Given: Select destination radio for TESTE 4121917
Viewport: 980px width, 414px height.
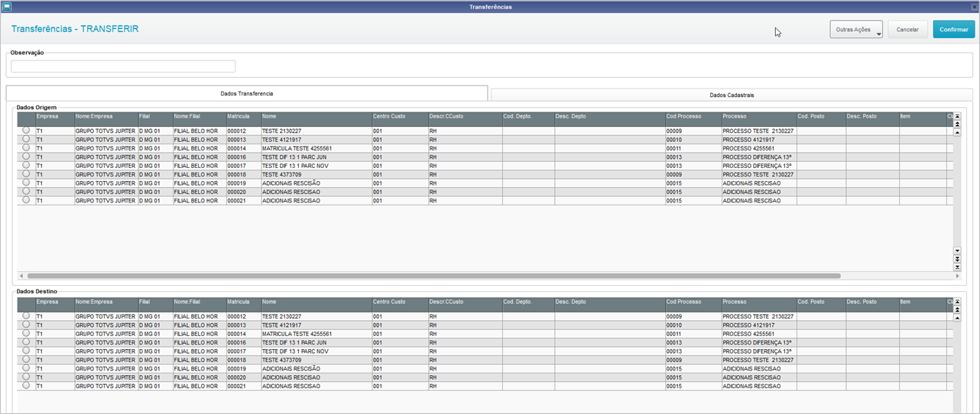Looking at the screenshot, I should click(x=26, y=324).
